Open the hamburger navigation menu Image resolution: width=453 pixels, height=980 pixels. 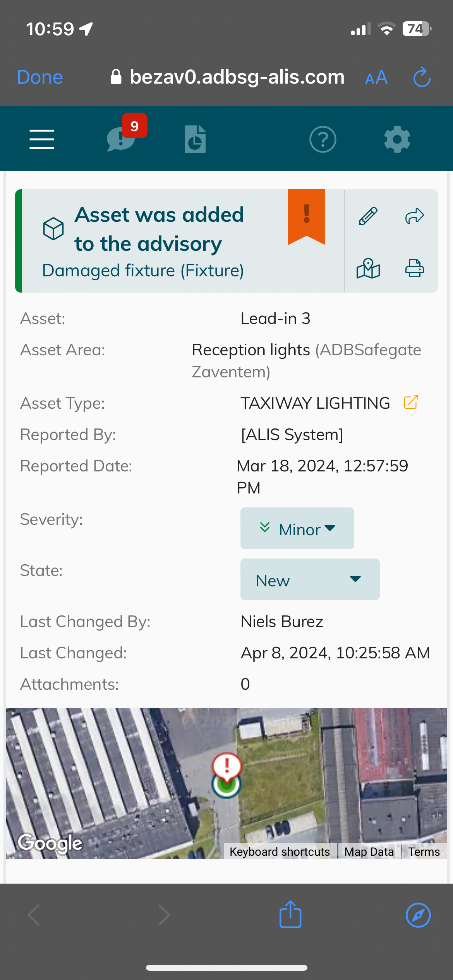pos(42,139)
